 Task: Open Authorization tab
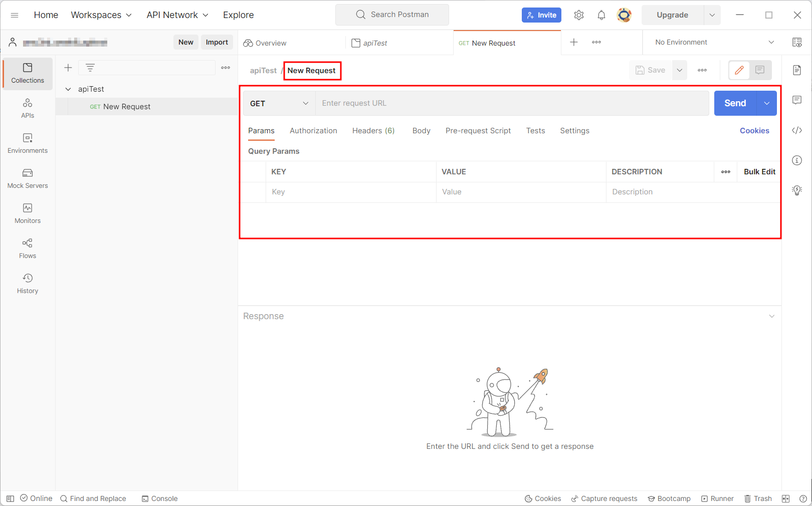coord(313,131)
